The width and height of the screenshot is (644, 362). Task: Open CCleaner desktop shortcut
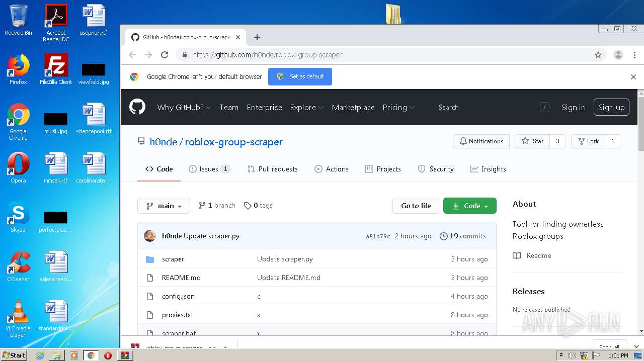point(18,266)
